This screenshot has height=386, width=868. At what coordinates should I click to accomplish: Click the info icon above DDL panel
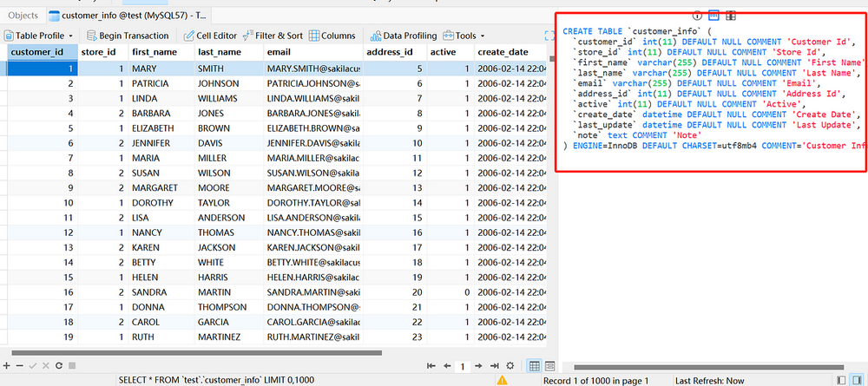(696, 16)
